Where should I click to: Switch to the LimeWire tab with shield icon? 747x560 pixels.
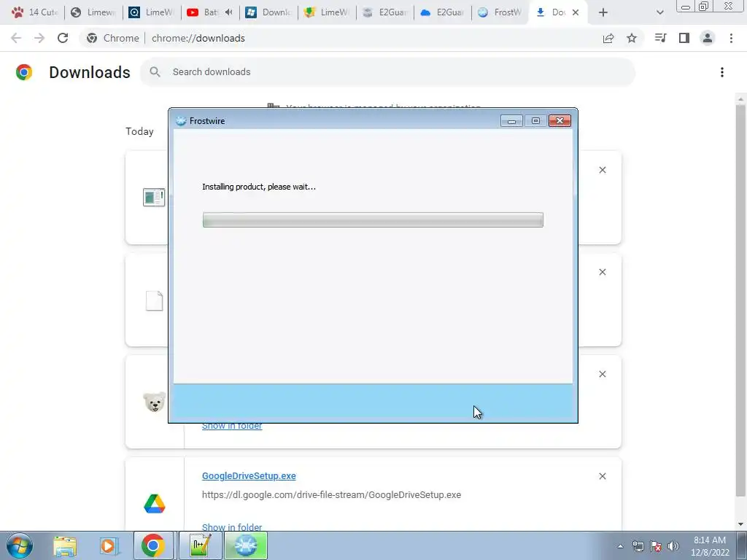(326, 12)
